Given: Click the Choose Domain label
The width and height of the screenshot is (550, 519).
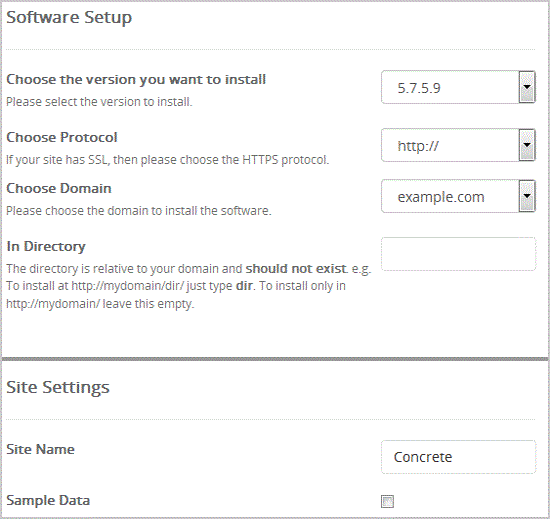Looking at the screenshot, I should click(59, 188).
